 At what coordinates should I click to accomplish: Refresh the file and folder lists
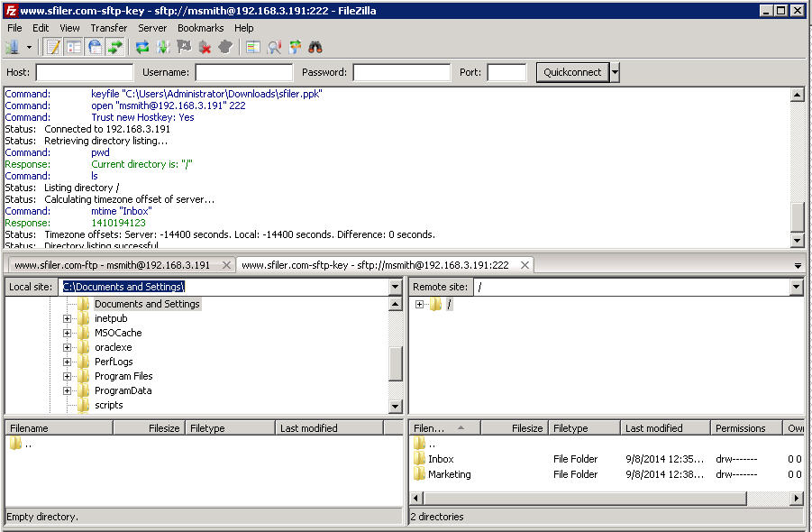pos(141,48)
